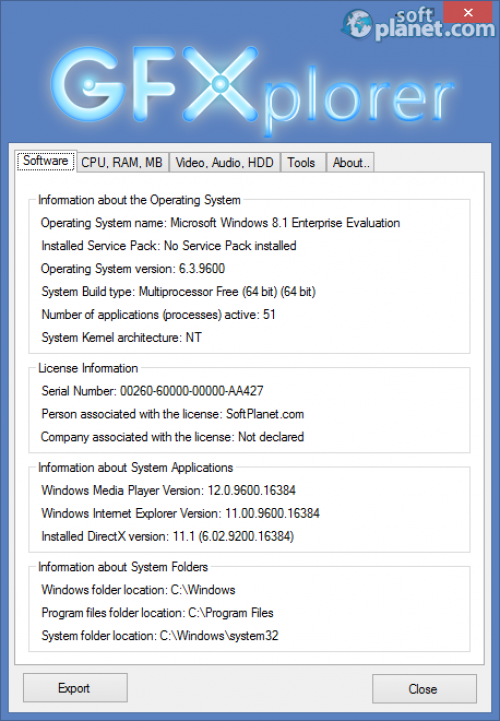This screenshot has height=721, width=500.
Task: Click the Close button
Action: tap(424, 689)
